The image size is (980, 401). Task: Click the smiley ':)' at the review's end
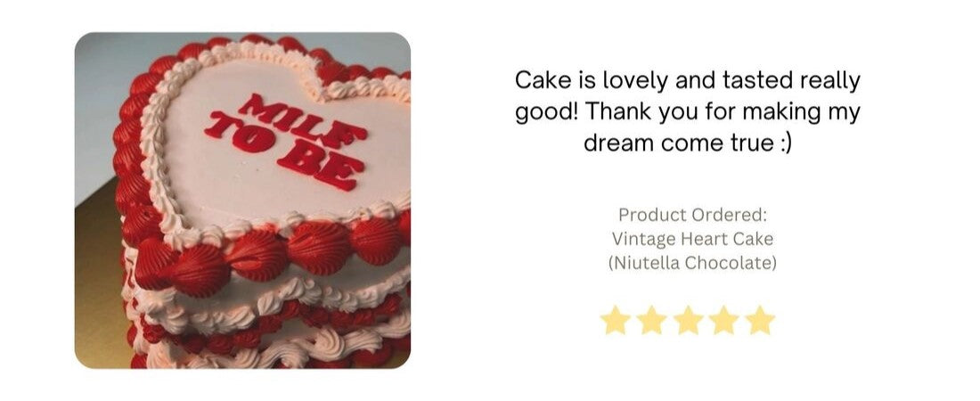click(787, 143)
